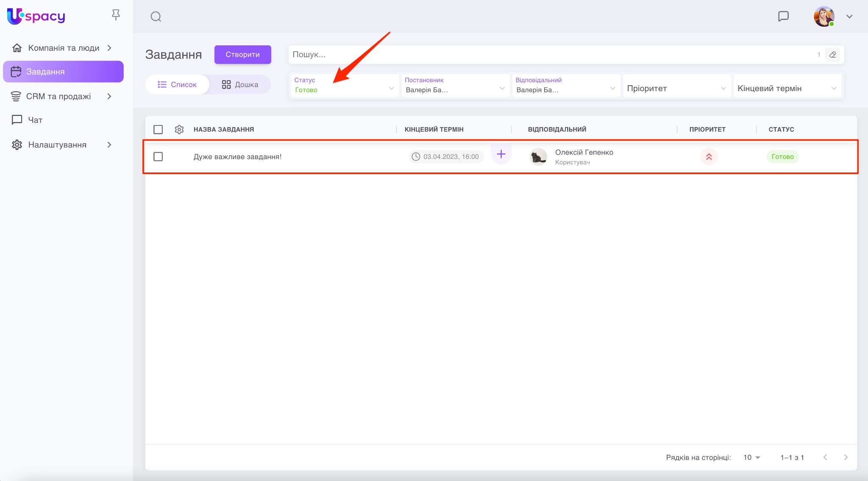Click the pin sidebar icon
868x481 pixels.
(116, 15)
